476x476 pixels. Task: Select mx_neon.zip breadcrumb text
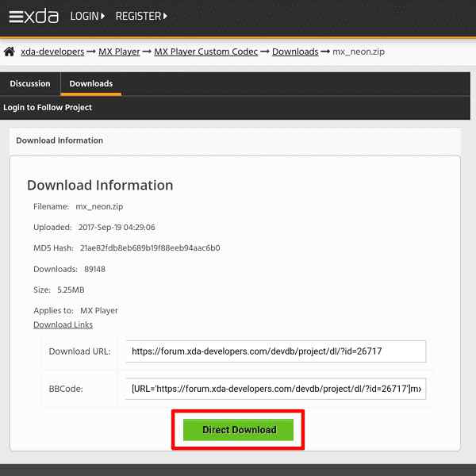(x=359, y=52)
